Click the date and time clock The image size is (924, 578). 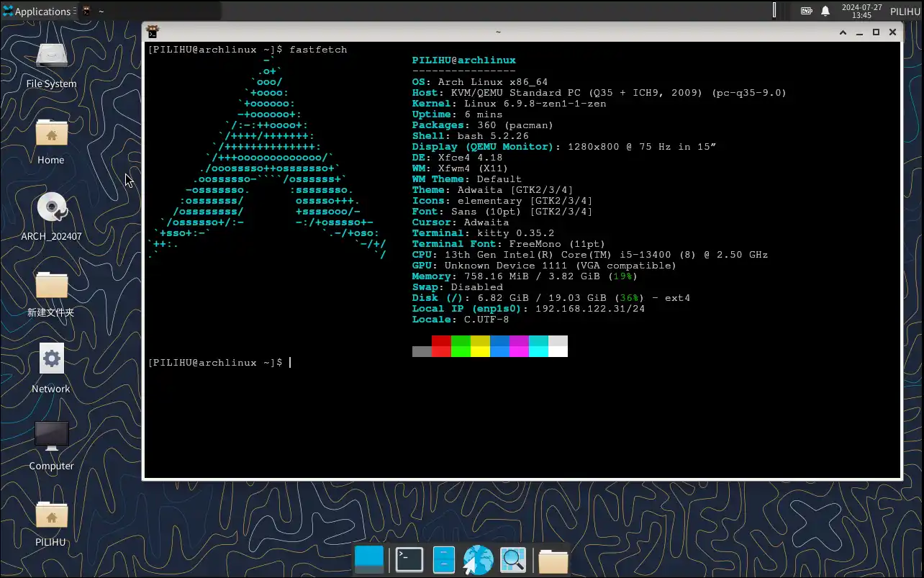(861, 11)
